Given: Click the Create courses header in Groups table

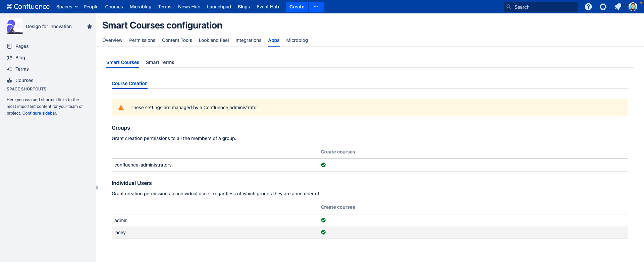Looking at the screenshot, I should pos(338,152).
